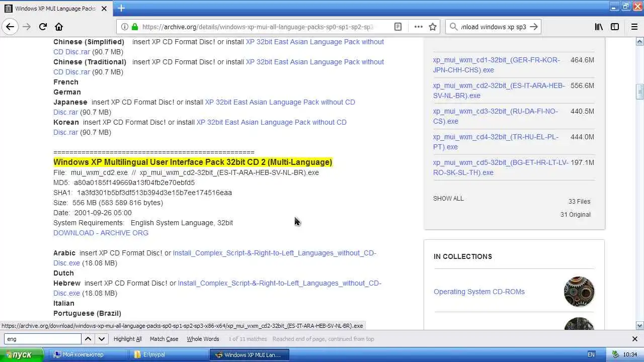Download xp_mui_wxm_cd1-32bit GER-FR-KOR file

point(496,65)
